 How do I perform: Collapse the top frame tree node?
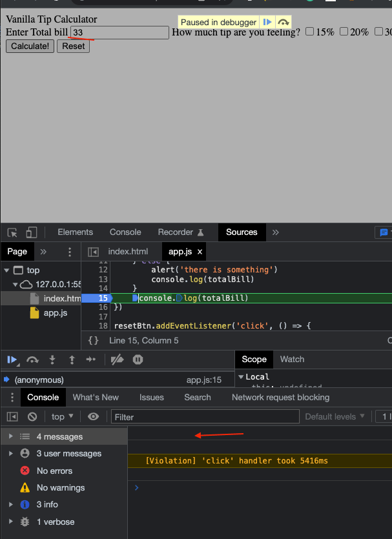(6, 270)
